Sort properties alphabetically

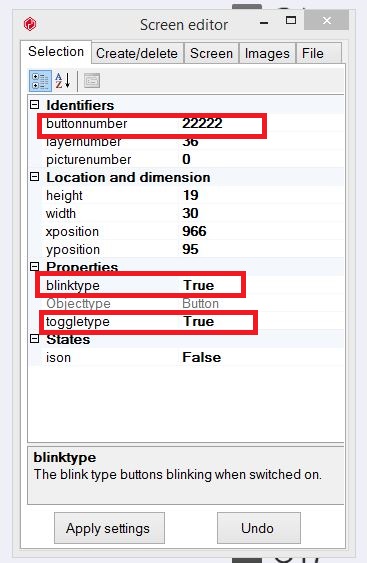pyautogui.click(x=63, y=81)
